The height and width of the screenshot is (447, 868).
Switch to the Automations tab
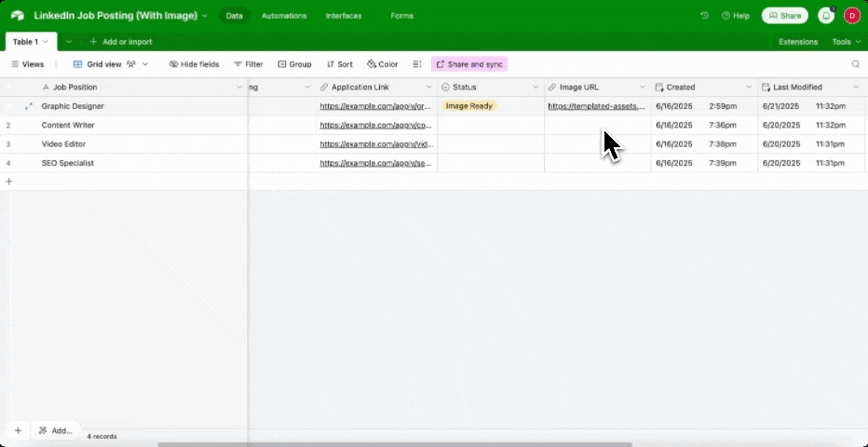(x=284, y=16)
